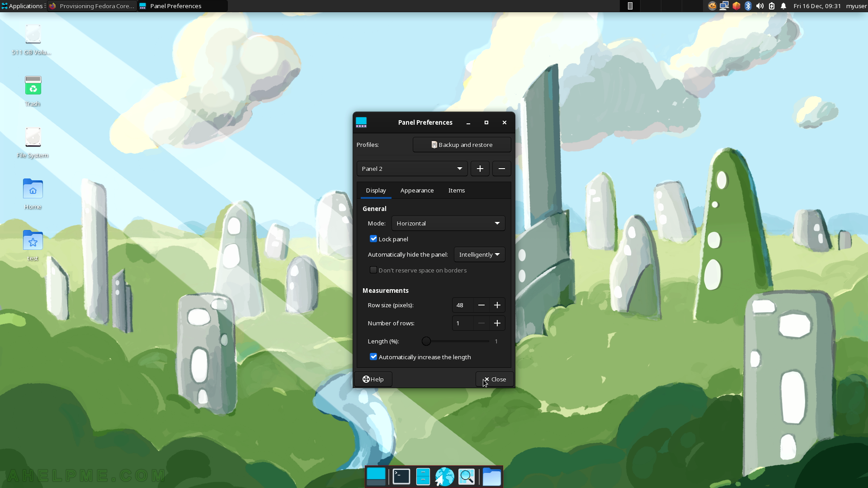
Task: Launch the Terminal from the bottom dock
Action: click(401, 477)
